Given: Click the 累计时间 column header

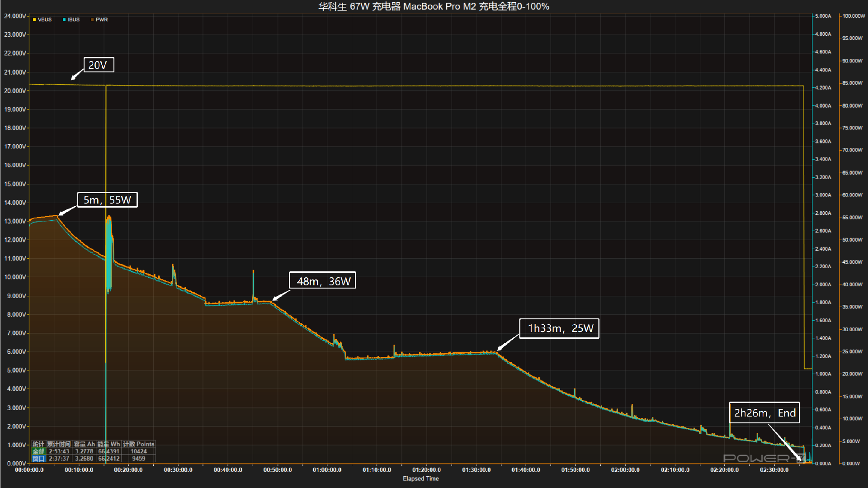Looking at the screenshot, I should [x=59, y=444].
